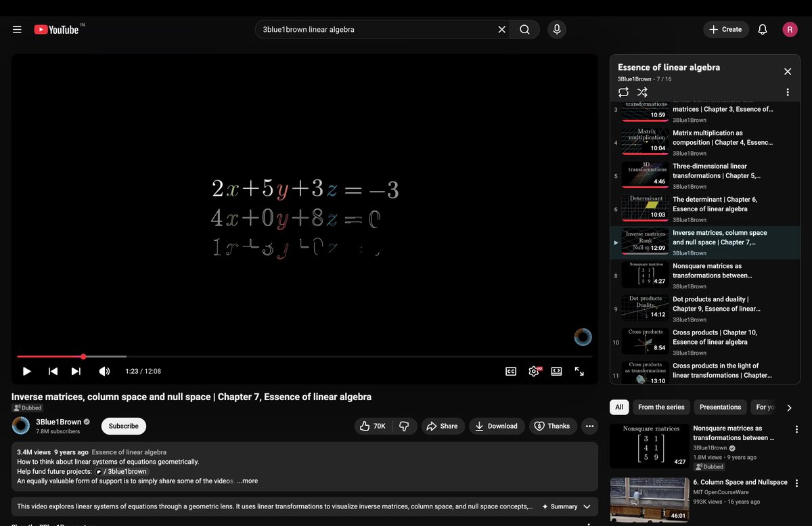Subscribe to 3Blue1Brown
812x526 pixels.
point(124,426)
